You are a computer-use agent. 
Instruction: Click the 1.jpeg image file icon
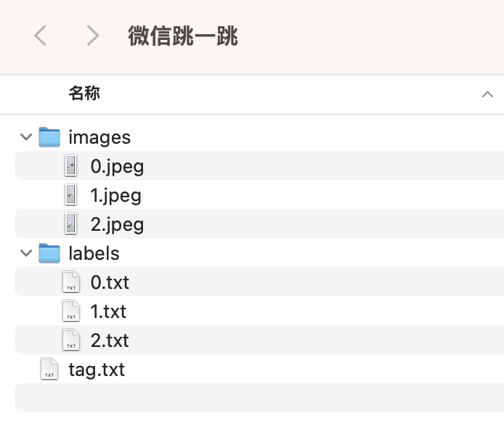tap(70, 195)
